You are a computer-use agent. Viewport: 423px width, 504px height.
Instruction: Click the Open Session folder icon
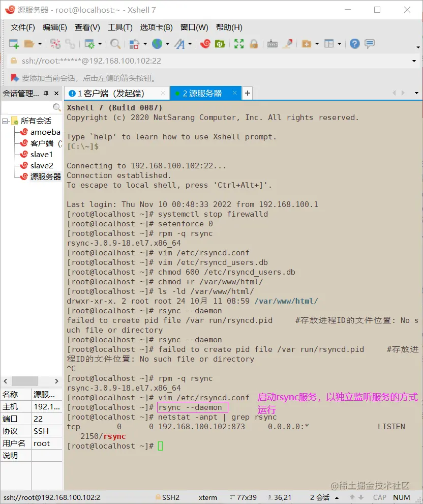coord(29,44)
